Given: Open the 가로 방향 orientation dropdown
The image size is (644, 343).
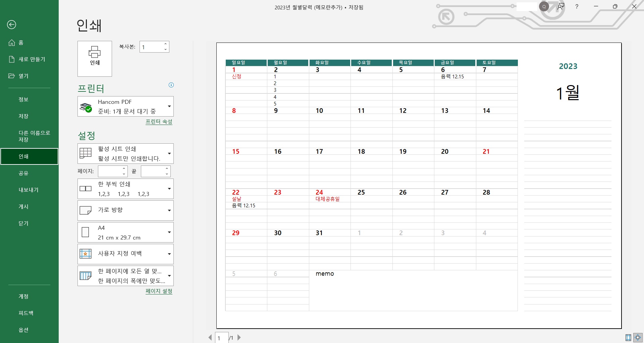Looking at the screenshot, I should pyautogui.click(x=125, y=210).
